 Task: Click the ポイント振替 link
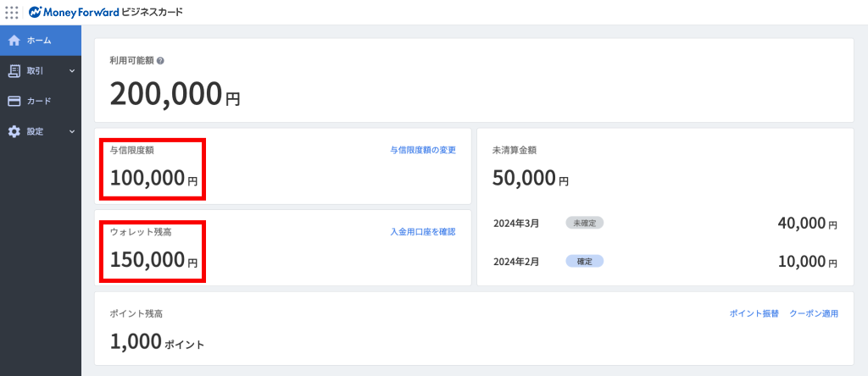point(754,313)
